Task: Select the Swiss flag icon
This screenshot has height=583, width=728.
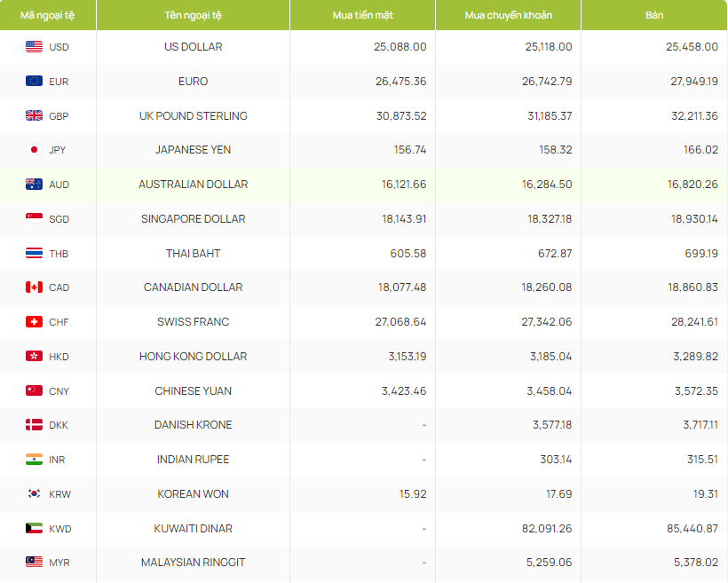Action: click(35, 322)
